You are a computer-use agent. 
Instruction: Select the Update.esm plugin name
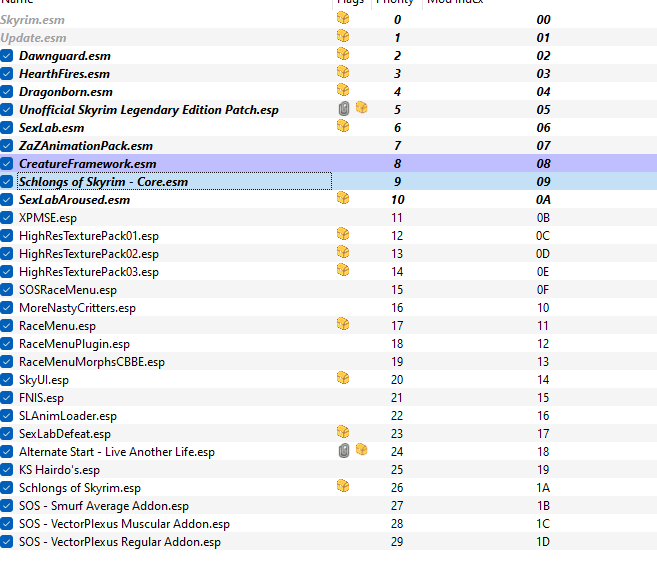click(34, 38)
